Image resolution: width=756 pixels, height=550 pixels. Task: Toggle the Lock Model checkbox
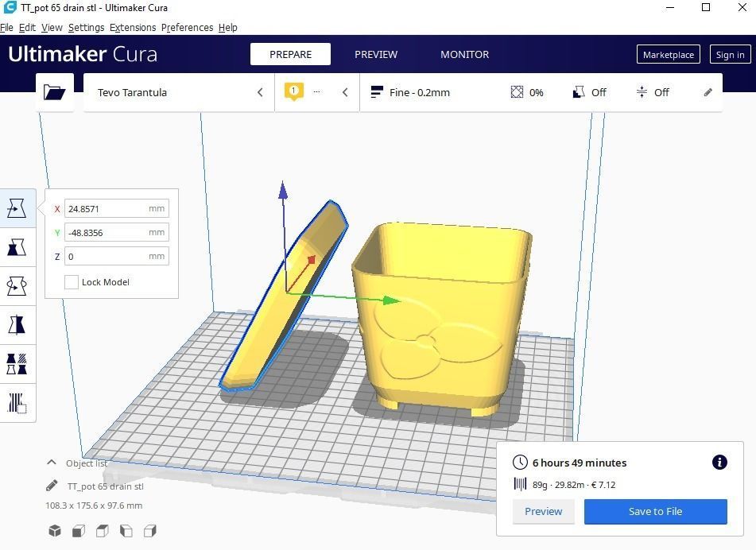[x=72, y=282]
